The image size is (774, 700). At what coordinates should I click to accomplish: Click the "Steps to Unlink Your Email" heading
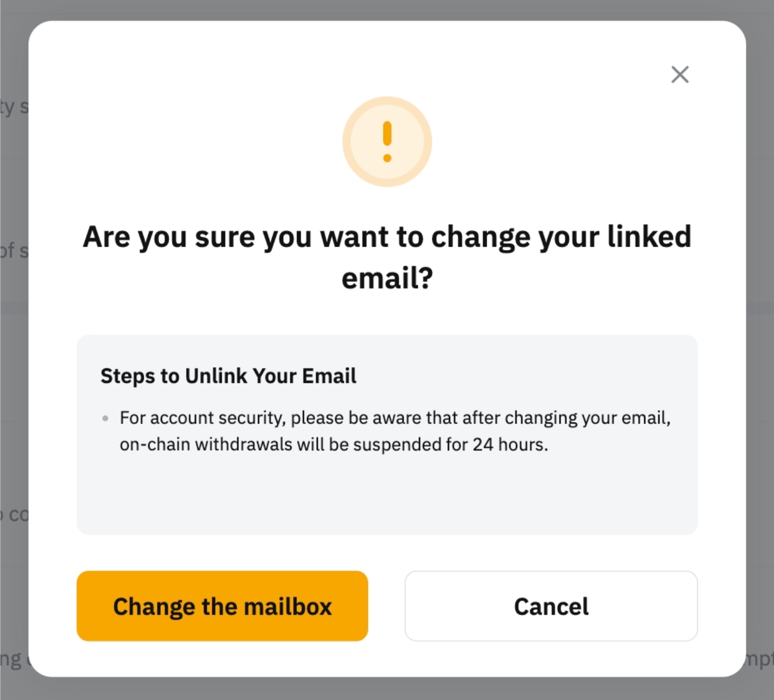pyautogui.click(x=228, y=376)
